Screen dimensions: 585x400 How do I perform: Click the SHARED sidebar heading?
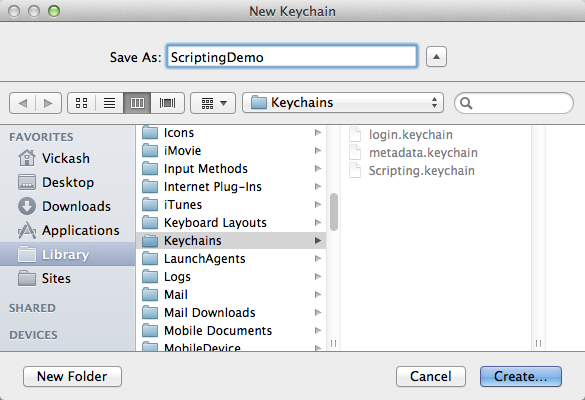point(32,308)
